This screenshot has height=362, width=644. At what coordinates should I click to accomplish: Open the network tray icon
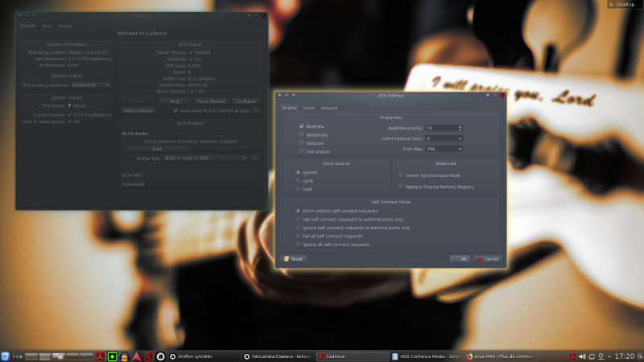(x=601, y=356)
